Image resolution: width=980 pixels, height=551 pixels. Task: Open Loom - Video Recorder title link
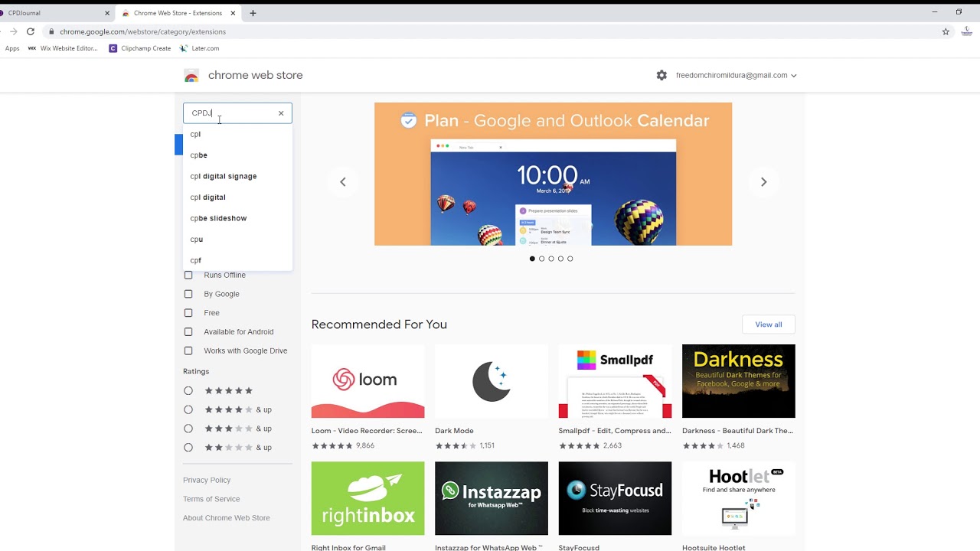367,431
